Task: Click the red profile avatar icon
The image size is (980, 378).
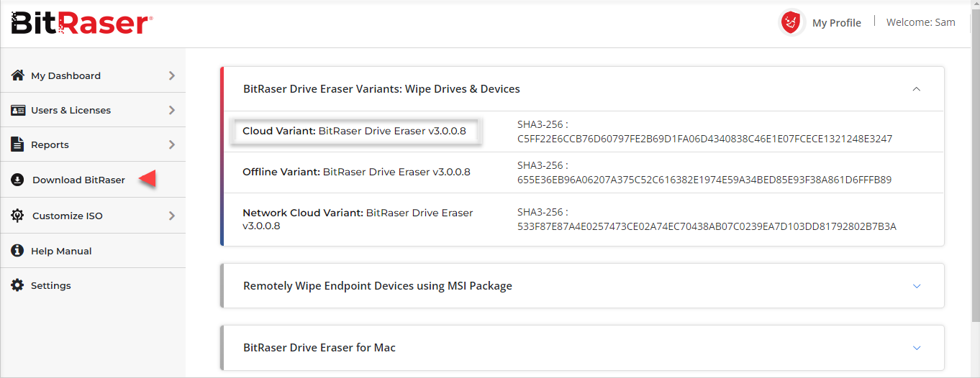Action: click(791, 22)
